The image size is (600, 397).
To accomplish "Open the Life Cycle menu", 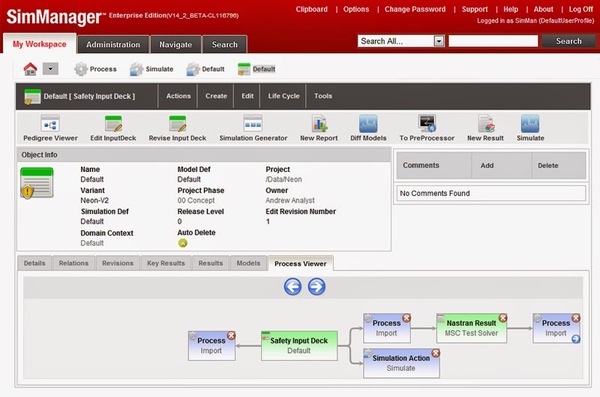I will [x=284, y=96].
